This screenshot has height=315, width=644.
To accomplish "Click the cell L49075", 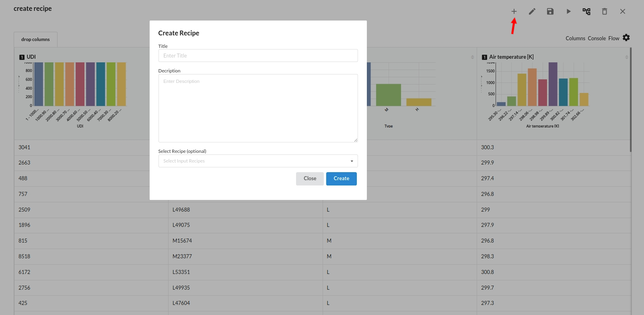I will pyautogui.click(x=245, y=225).
